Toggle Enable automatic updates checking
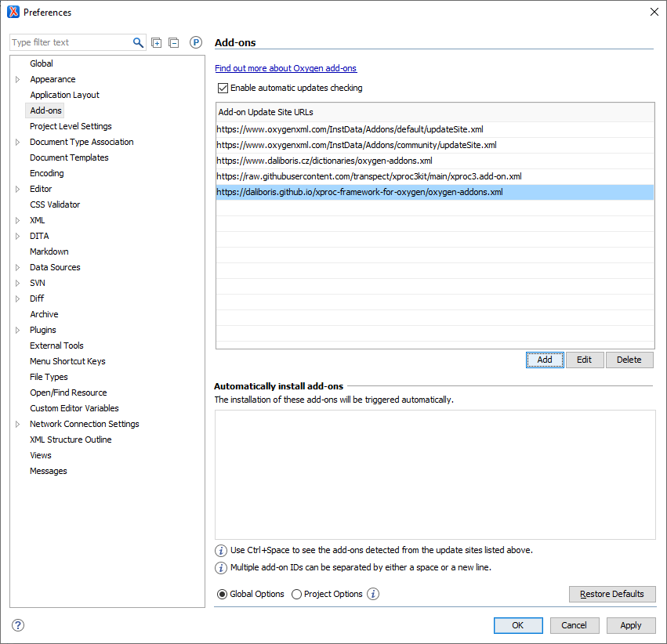 tap(223, 88)
